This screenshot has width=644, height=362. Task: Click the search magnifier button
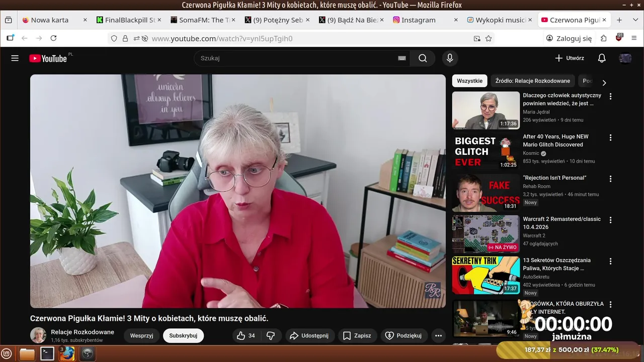tap(423, 58)
